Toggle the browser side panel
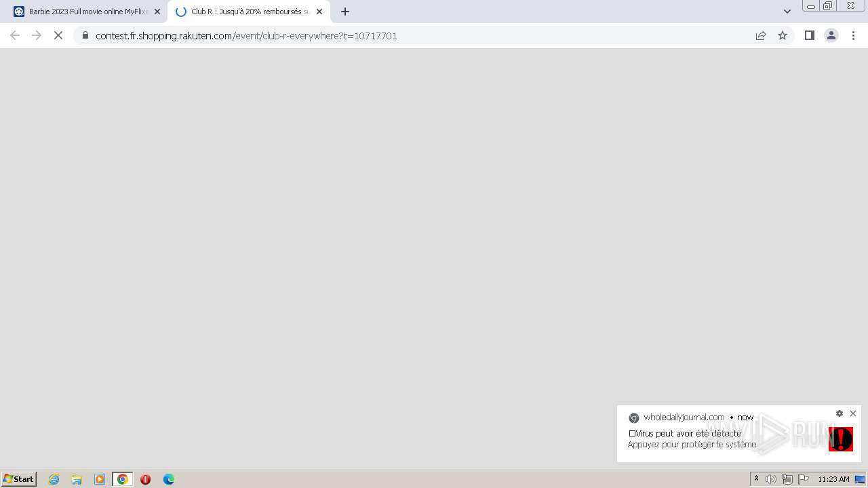The image size is (868, 488). pos(810,35)
